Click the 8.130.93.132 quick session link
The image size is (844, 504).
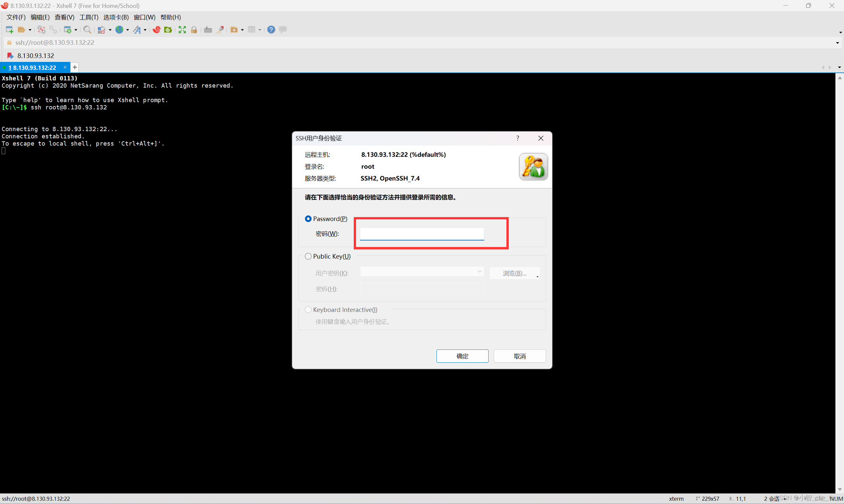tap(36, 55)
